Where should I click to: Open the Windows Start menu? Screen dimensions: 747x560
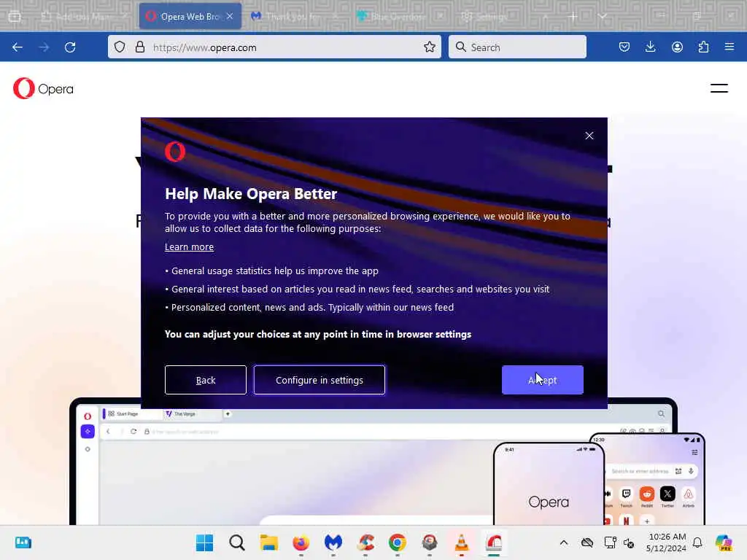coord(204,542)
